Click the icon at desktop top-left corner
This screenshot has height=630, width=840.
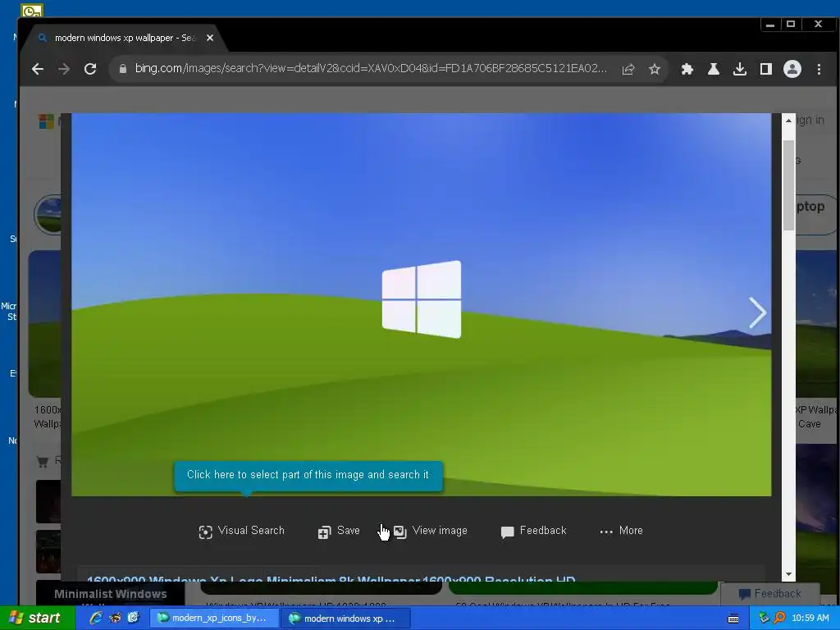pyautogui.click(x=32, y=10)
